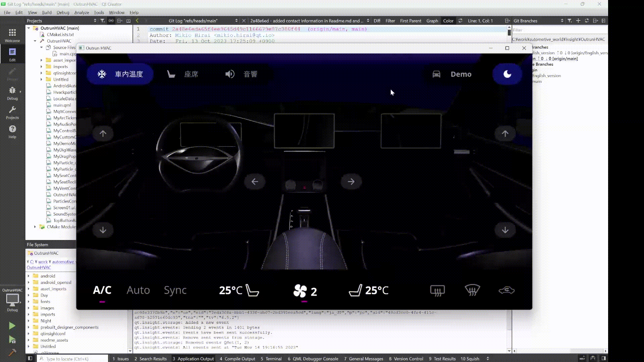This screenshot has width=644, height=362.
Task: Toggle the Auto climate mode
Action: pyautogui.click(x=138, y=290)
